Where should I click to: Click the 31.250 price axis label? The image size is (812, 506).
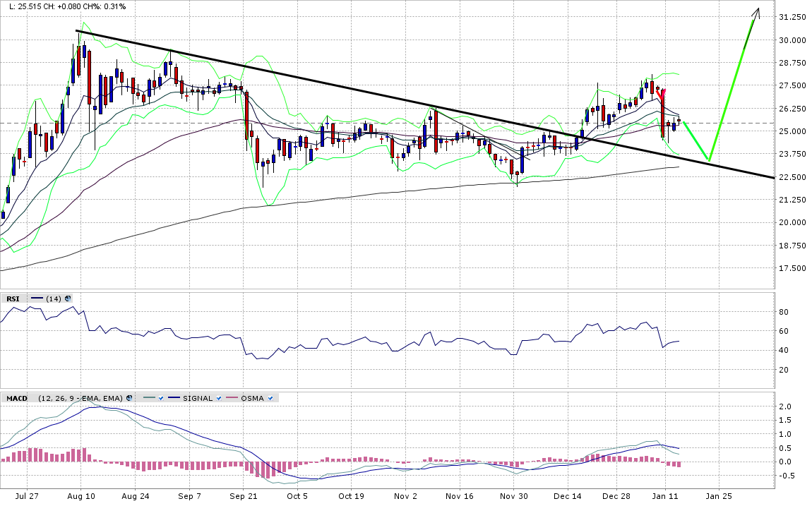[792, 17]
